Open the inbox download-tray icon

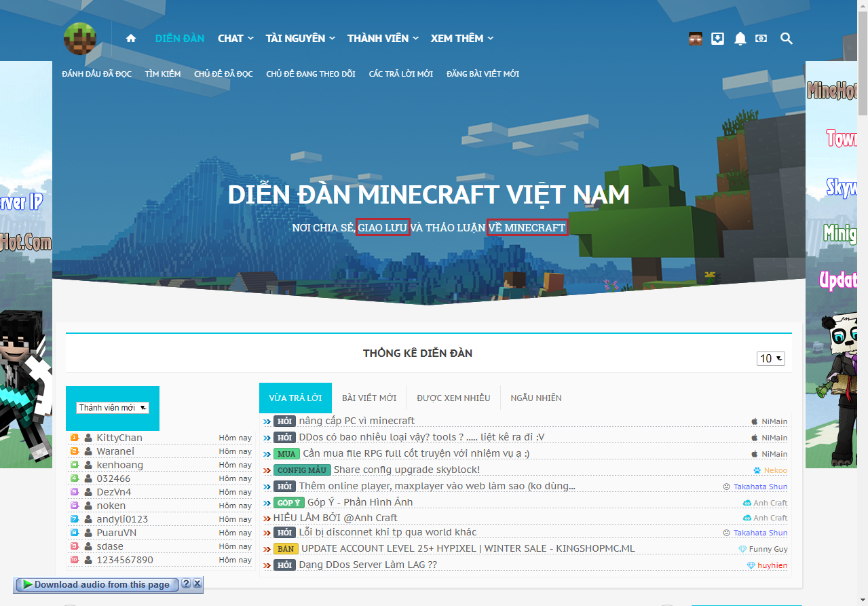coord(717,39)
